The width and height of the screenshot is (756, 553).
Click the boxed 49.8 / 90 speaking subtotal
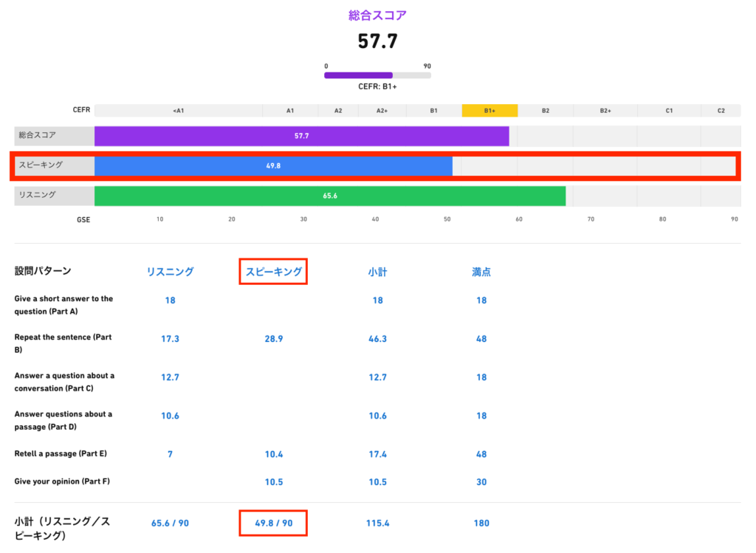pyautogui.click(x=273, y=523)
